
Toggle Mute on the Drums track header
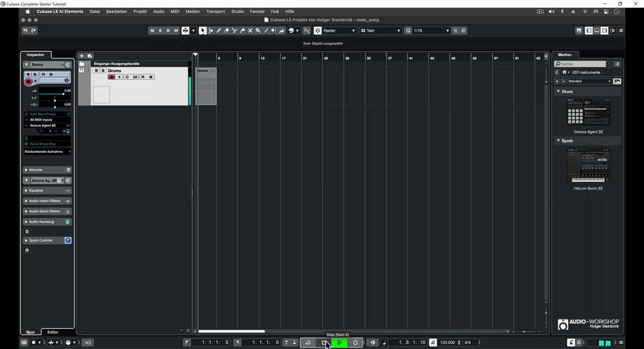pos(96,71)
